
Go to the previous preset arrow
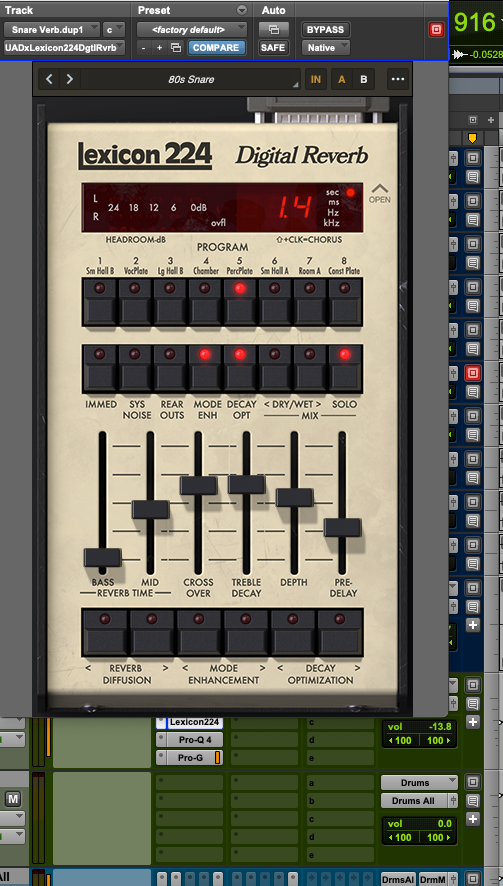pyautogui.click(x=49, y=79)
